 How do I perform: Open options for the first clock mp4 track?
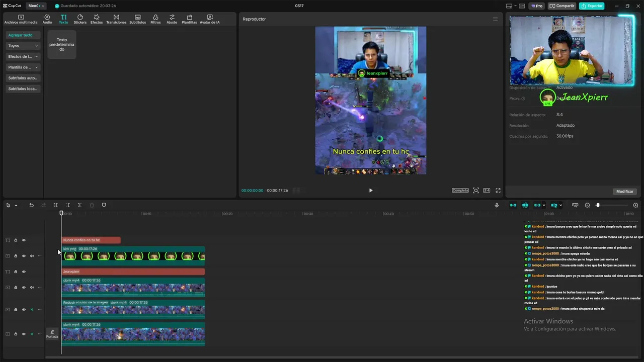[40, 288]
